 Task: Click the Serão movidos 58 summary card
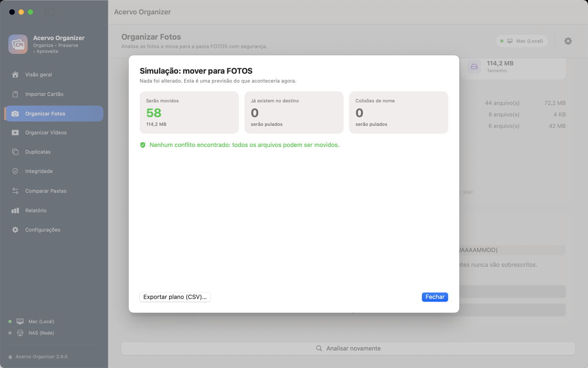tap(189, 112)
